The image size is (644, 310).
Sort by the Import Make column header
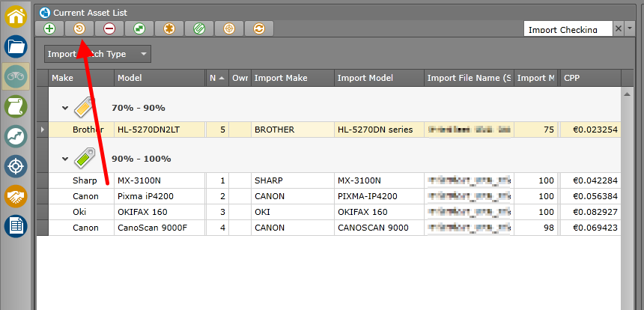tap(293, 78)
